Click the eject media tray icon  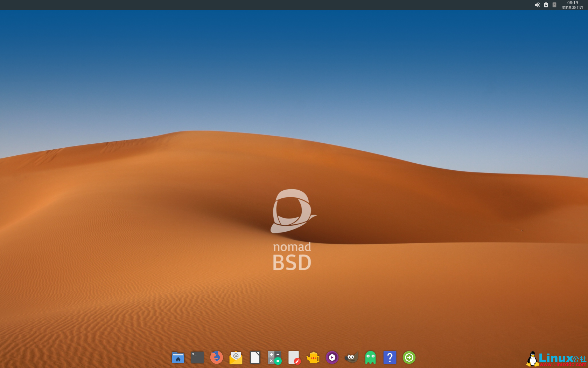pyautogui.click(x=554, y=5)
